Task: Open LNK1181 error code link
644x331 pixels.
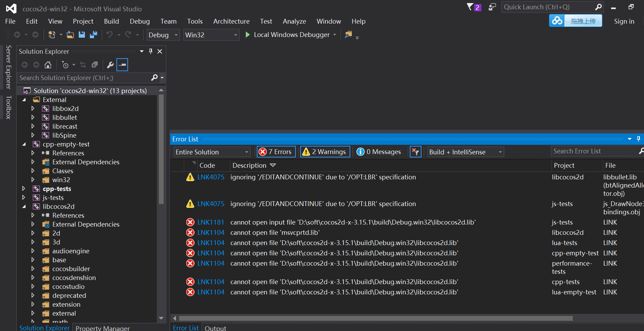Action: (211, 222)
